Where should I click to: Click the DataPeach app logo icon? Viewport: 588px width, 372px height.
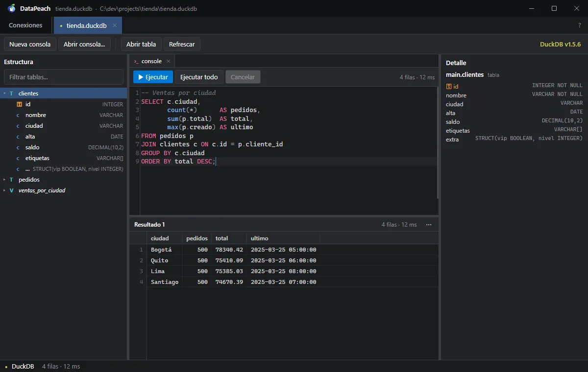[x=12, y=8]
